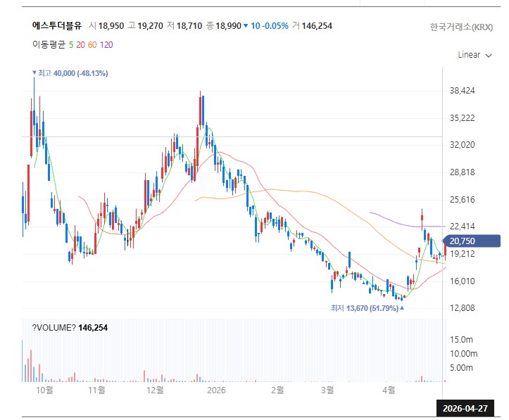Click the 28,818 price axis label
Viewport: 509px width, 420px height.
(463, 172)
